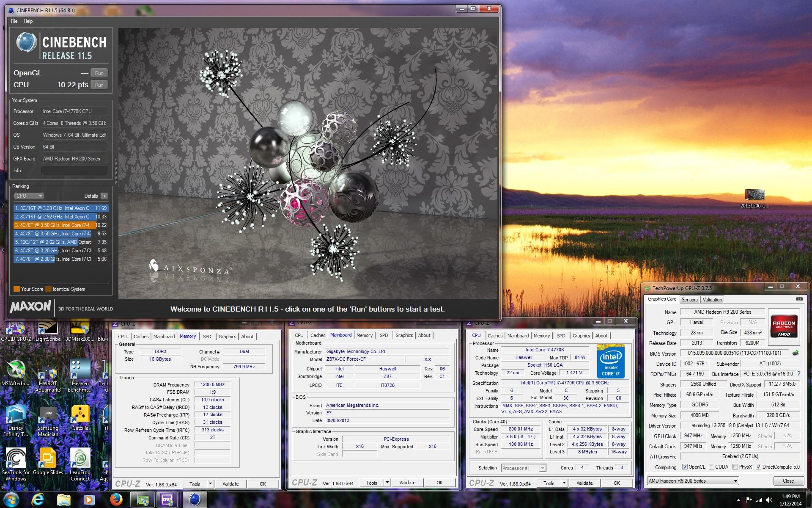Click OK in the Mainboard CPU-Z window

click(x=439, y=483)
